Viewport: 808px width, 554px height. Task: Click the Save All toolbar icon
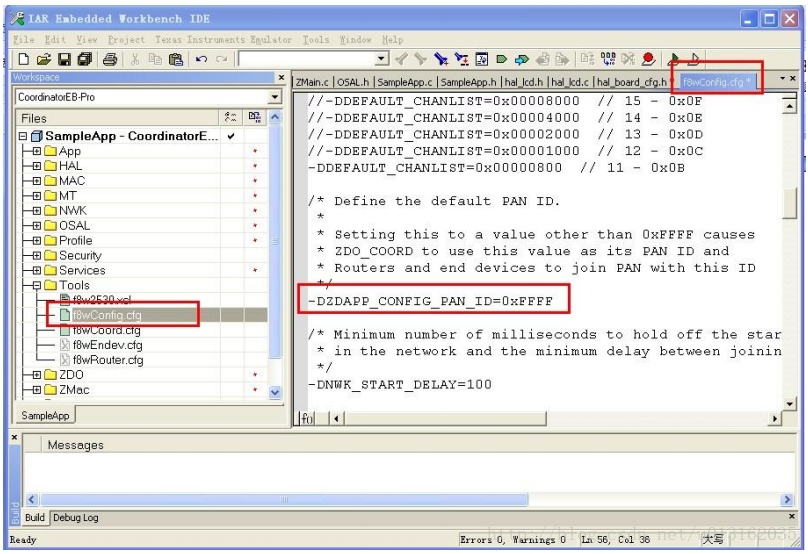coord(85,59)
